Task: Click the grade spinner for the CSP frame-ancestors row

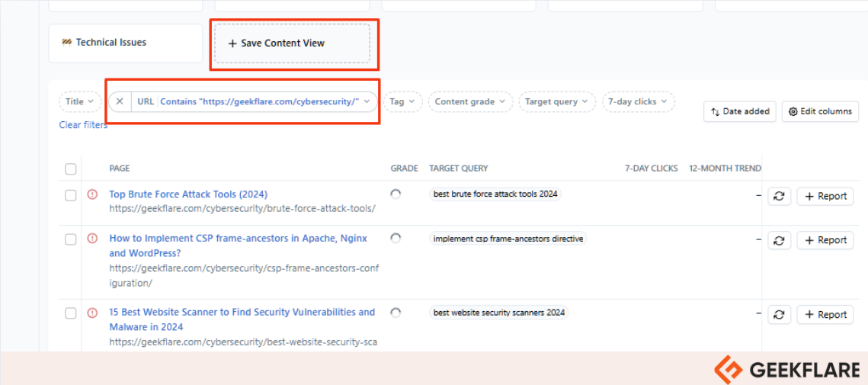Action: pos(396,238)
